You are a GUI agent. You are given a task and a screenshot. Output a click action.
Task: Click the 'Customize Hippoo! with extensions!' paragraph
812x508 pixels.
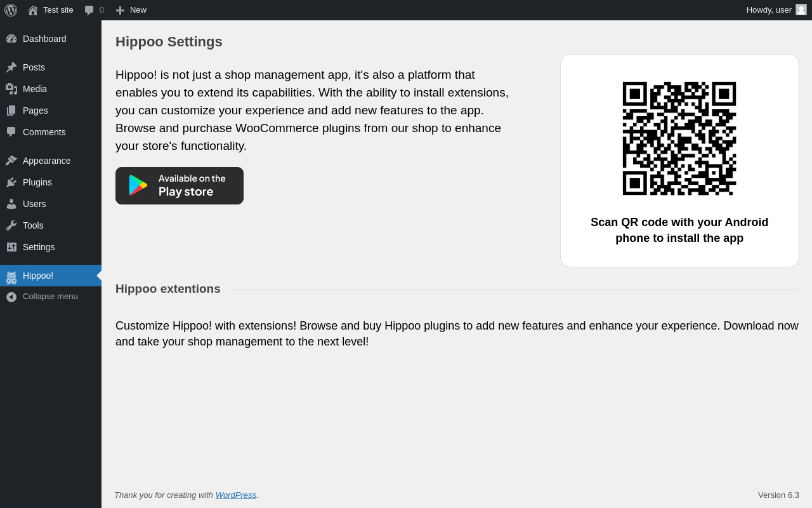click(x=457, y=334)
